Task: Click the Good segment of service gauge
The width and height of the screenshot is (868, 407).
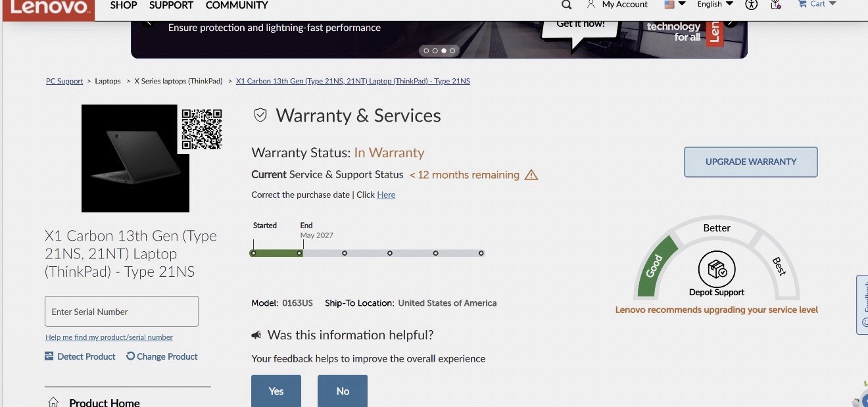Action: click(655, 266)
